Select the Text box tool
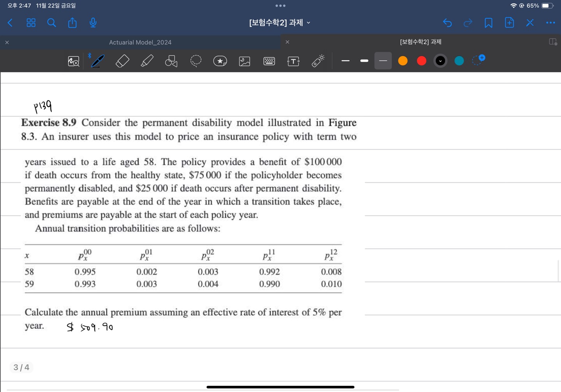This screenshot has width=561, height=392. tap(293, 61)
